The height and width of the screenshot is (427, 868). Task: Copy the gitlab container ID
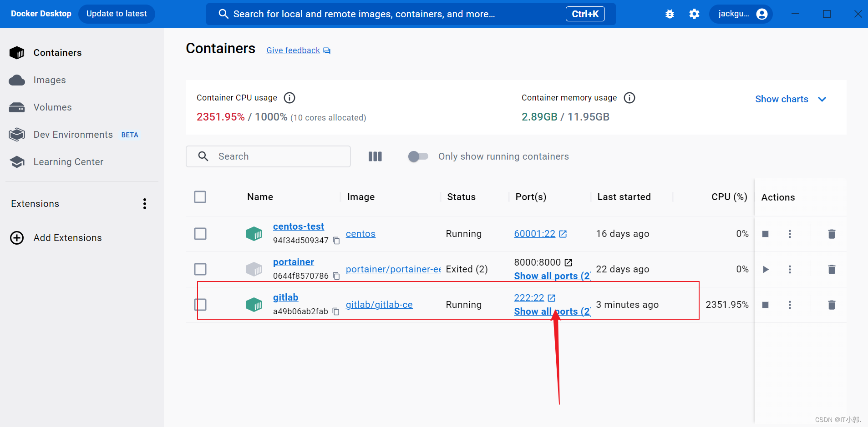(336, 311)
